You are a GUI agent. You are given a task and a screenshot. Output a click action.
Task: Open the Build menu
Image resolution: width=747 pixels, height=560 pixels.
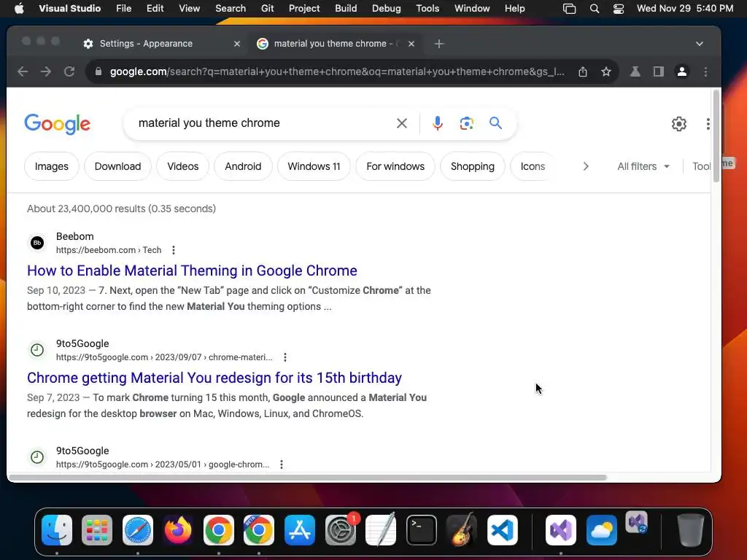pos(345,8)
